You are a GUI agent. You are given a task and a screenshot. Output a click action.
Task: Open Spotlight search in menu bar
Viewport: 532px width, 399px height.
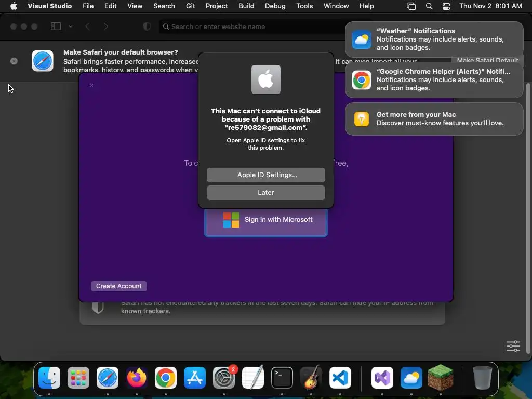click(429, 6)
